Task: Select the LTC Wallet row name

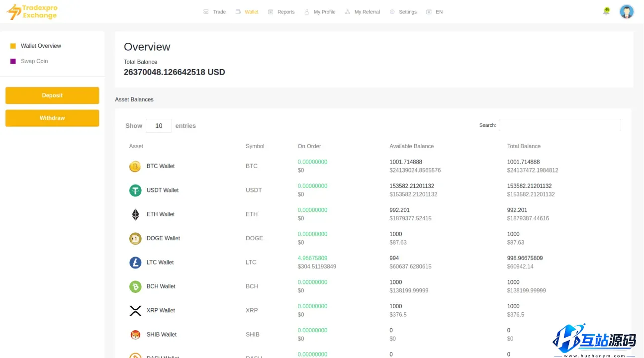Action: pyautogui.click(x=160, y=262)
